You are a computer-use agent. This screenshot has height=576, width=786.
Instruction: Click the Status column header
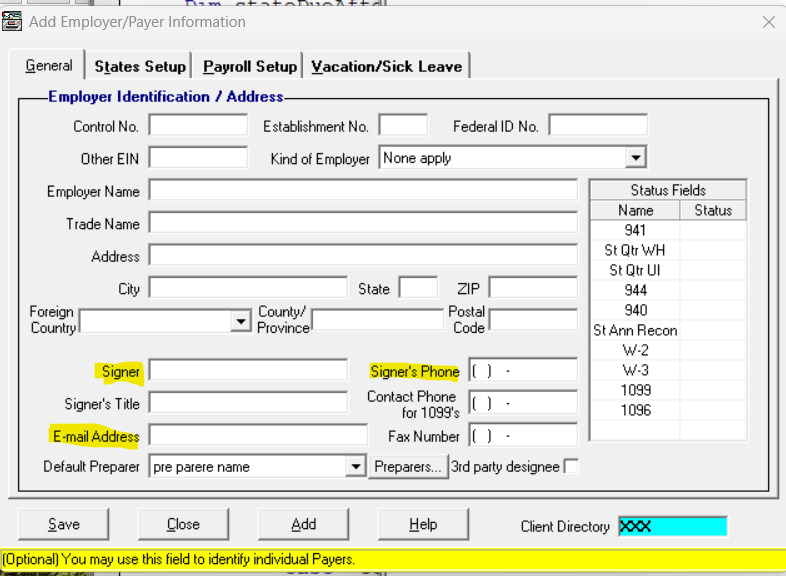(x=713, y=210)
